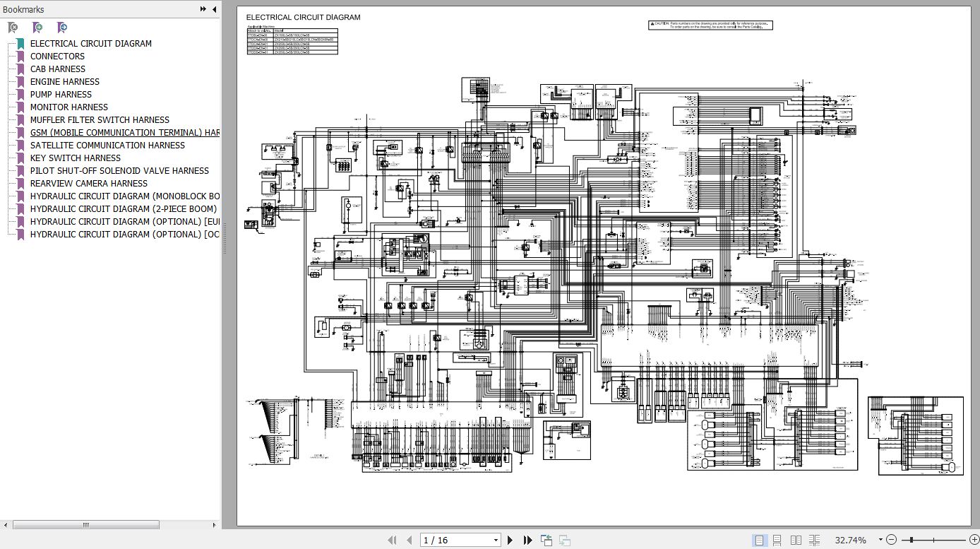The width and height of the screenshot is (980, 549).
Task: Open HYDRAULIC CIRCUIT DIAGRAM (MONOBLOCK BOOM) bookmark
Action: coord(125,196)
